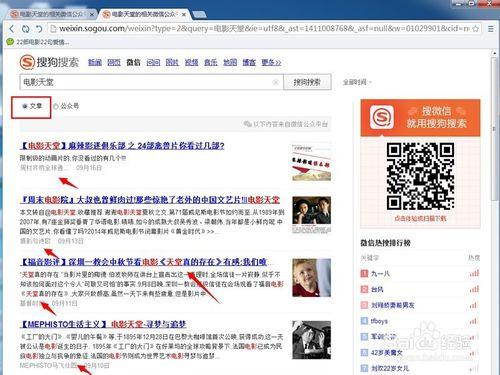This screenshot has height=375, width=500.
Task: Open the 网页 navigation link
Action: (114, 62)
